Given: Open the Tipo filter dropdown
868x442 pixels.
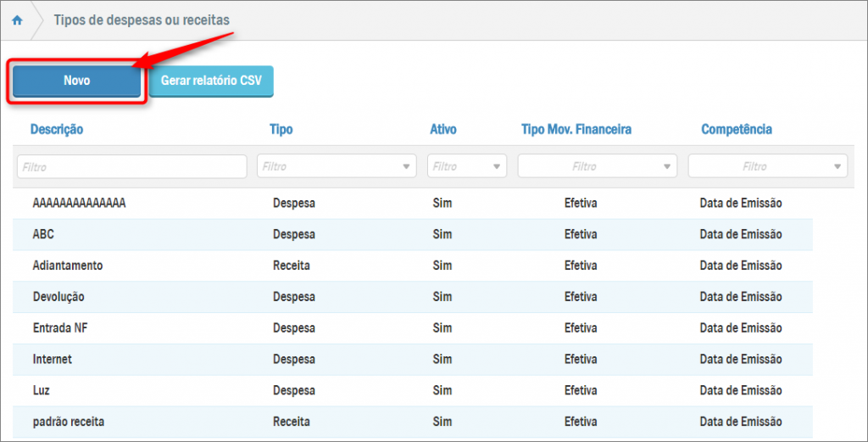Looking at the screenshot, I should tap(337, 166).
